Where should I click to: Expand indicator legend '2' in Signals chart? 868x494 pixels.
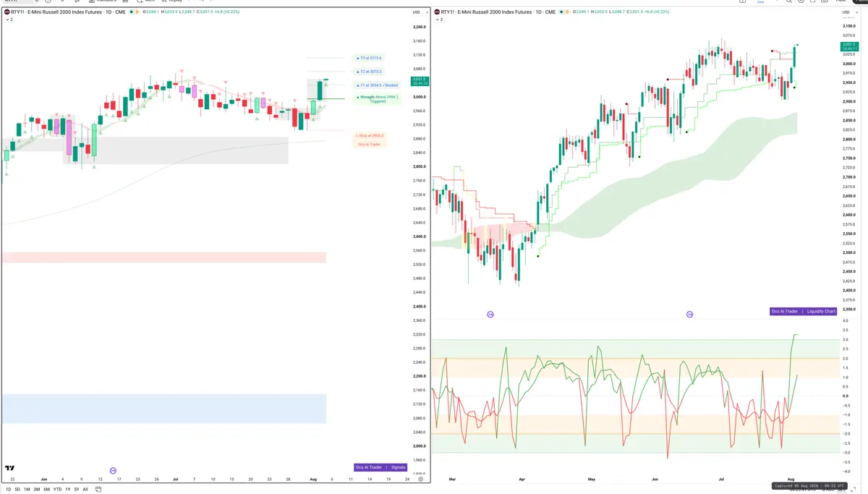click(x=9, y=20)
